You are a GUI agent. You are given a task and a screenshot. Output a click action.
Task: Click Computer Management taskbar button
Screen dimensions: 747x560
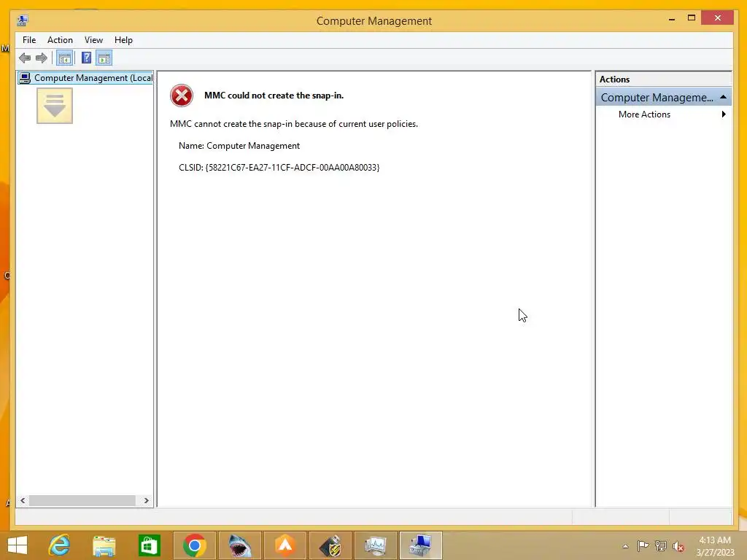pos(421,545)
